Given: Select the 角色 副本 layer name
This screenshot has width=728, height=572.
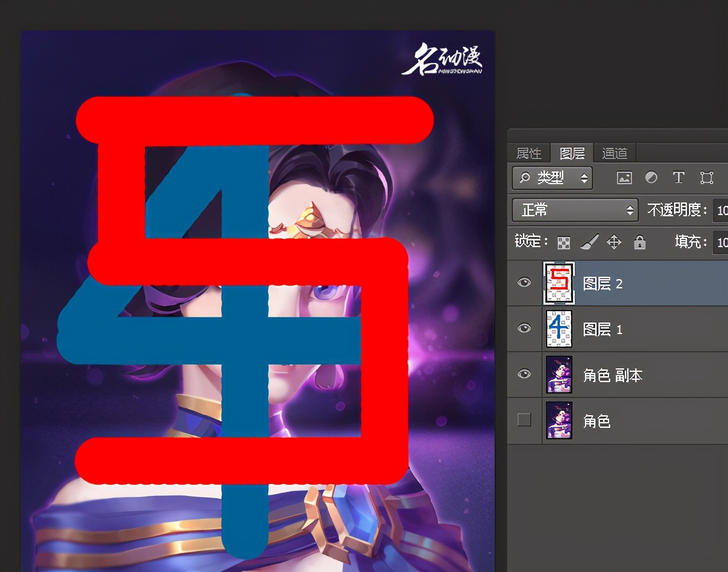Looking at the screenshot, I should [613, 375].
